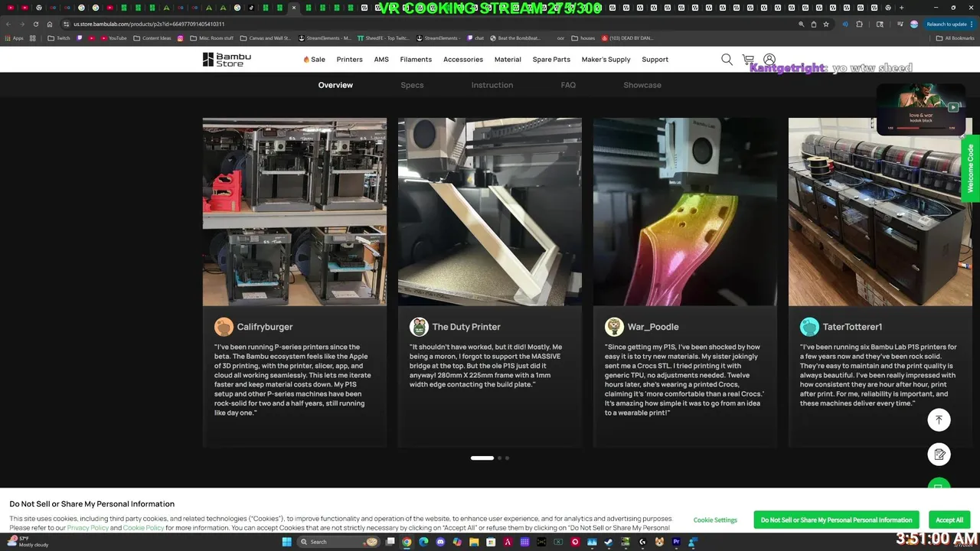Reload the page with the browser refresh icon

(x=35, y=24)
